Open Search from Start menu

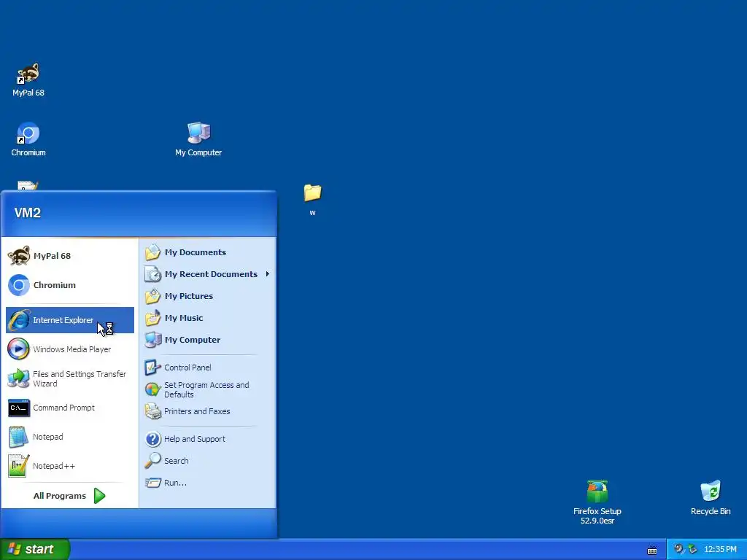[x=208, y=461]
